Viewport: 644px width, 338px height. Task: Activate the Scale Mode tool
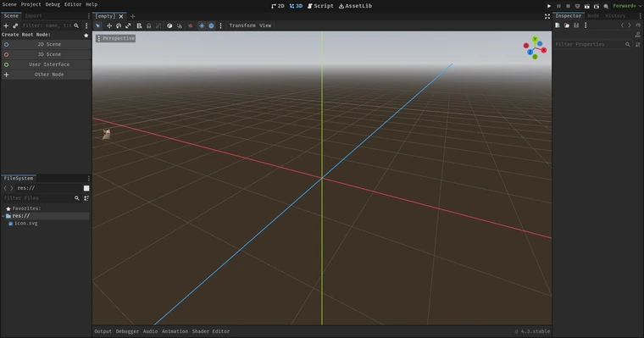[128, 25]
